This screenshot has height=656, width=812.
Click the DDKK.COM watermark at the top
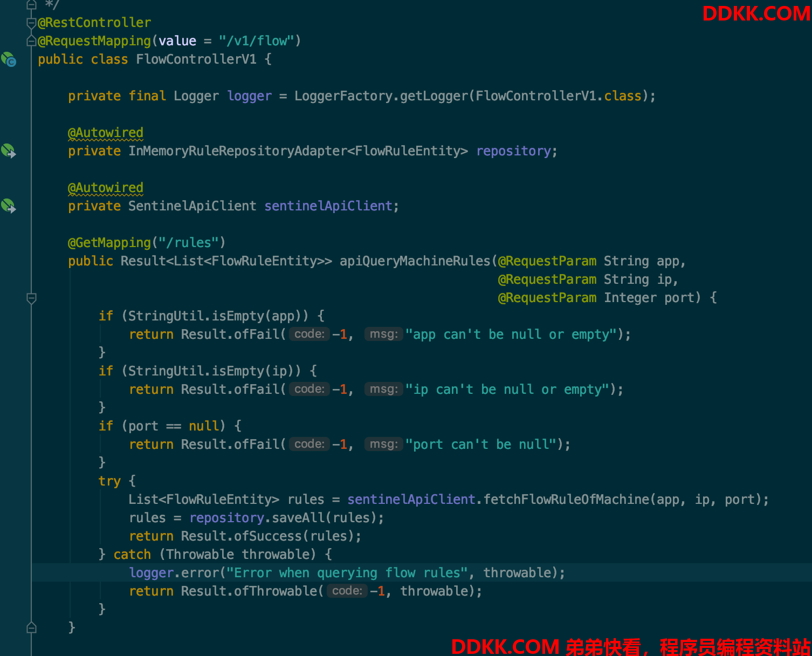(x=756, y=13)
